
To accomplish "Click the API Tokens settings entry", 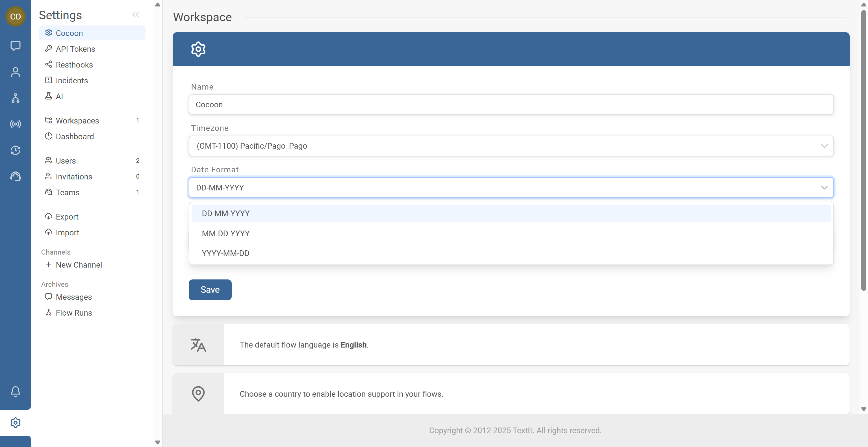I will point(75,49).
